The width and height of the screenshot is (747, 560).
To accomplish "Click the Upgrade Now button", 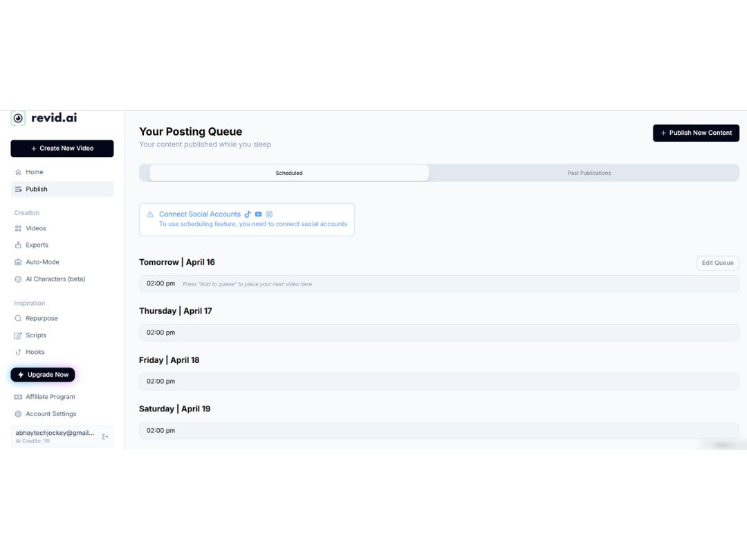I will 43,375.
